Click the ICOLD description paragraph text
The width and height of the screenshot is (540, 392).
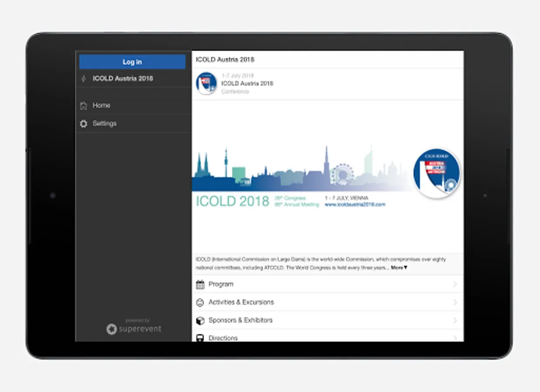pos(321,264)
